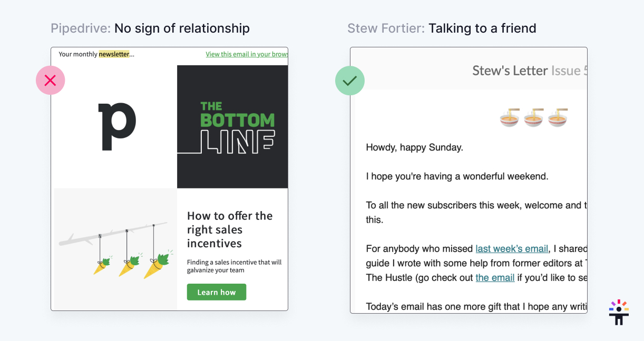Open the last week's email link

(x=512, y=249)
